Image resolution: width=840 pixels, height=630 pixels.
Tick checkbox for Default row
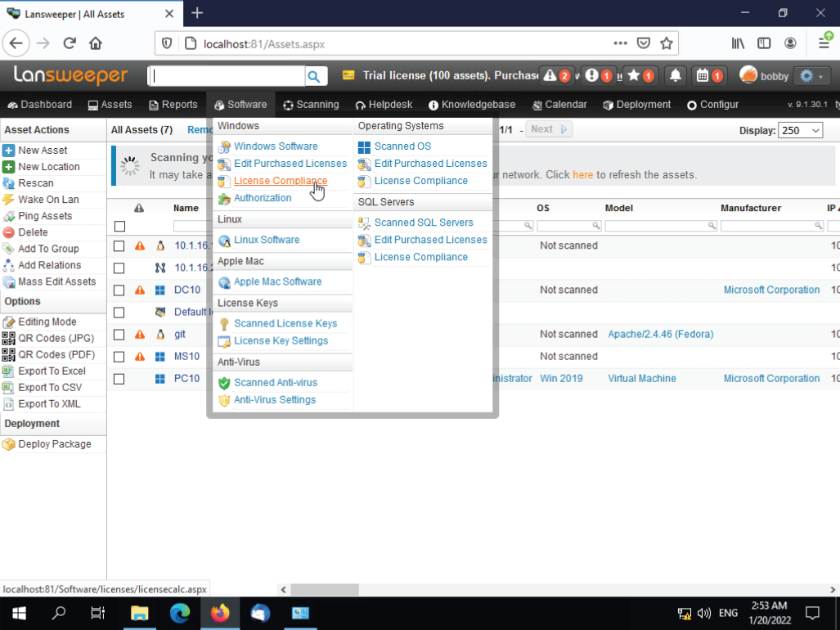pos(119,313)
